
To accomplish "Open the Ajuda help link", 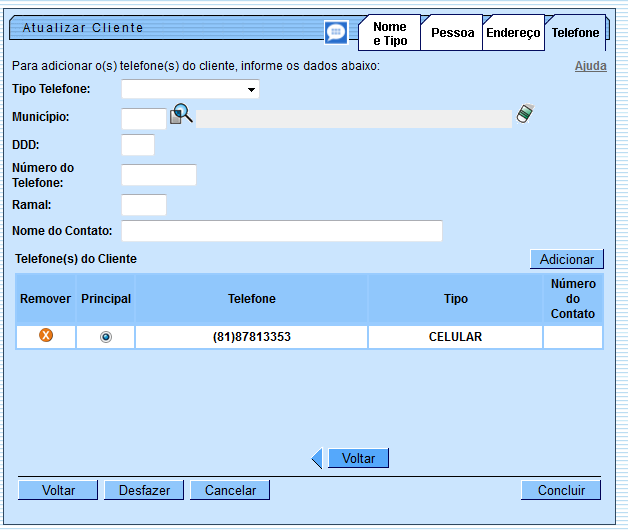I will click(590, 66).
